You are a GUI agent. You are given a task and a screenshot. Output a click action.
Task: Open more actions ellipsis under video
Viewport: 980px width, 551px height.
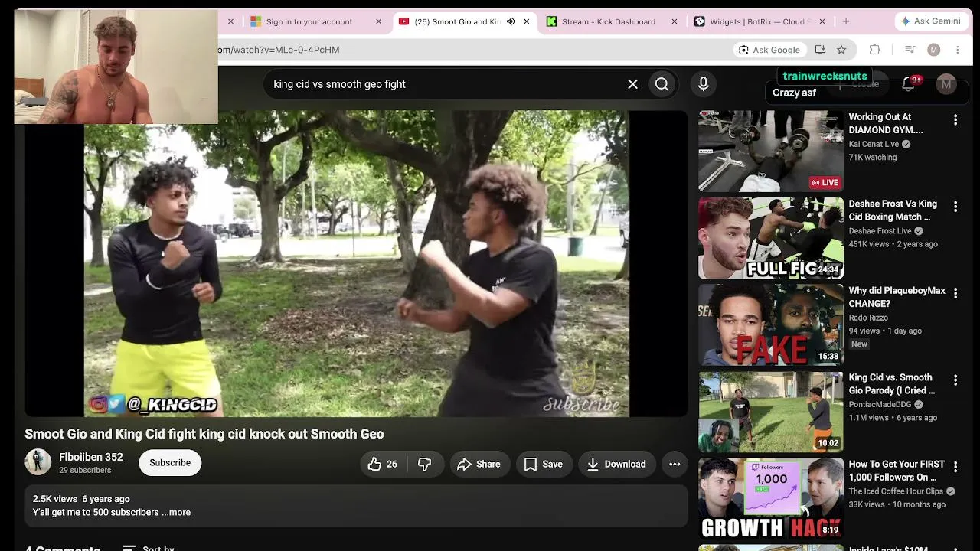click(675, 464)
